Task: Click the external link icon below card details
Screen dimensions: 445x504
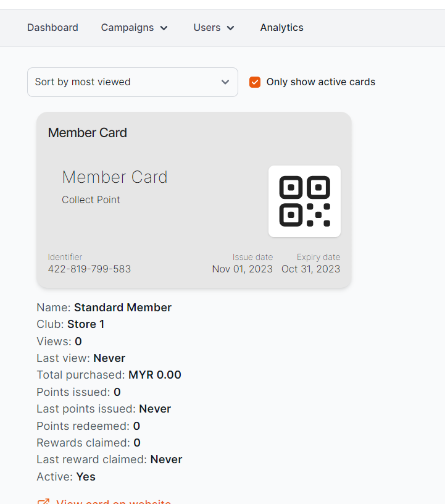Action: pos(43,502)
